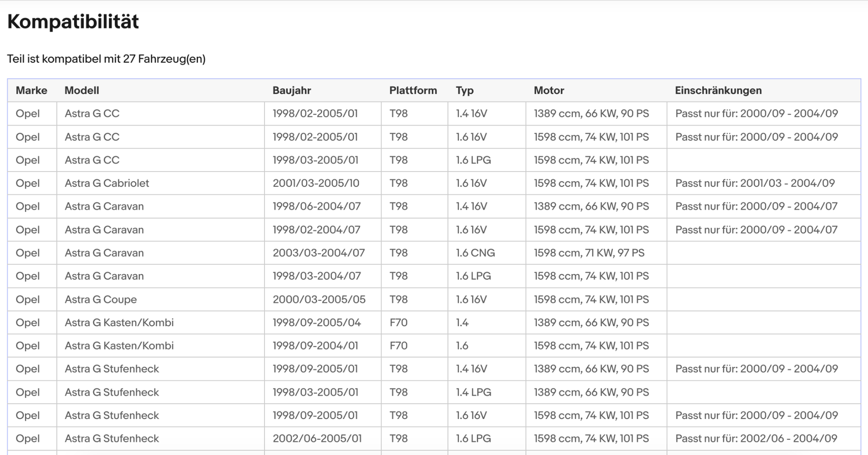Select the 71 KW, 97 PS motor cell
868x455 pixels.
tap(589, 253)
